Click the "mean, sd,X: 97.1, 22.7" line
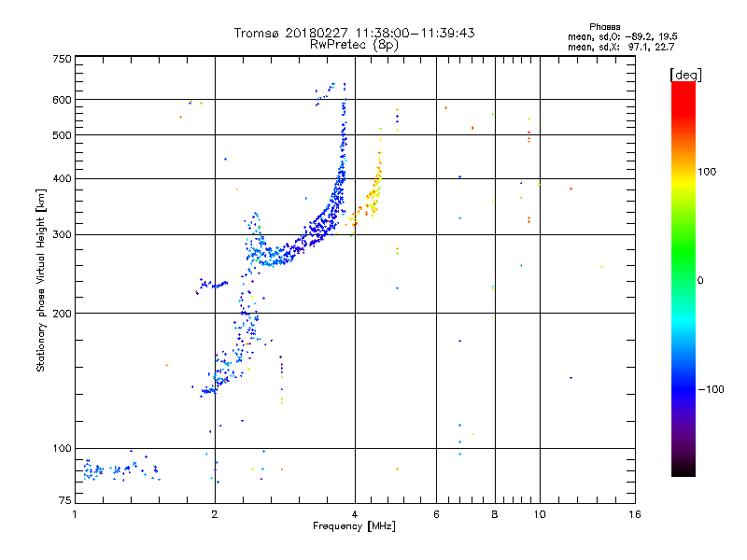This screenshot has height=560, width=747. [x=621, y=47]
